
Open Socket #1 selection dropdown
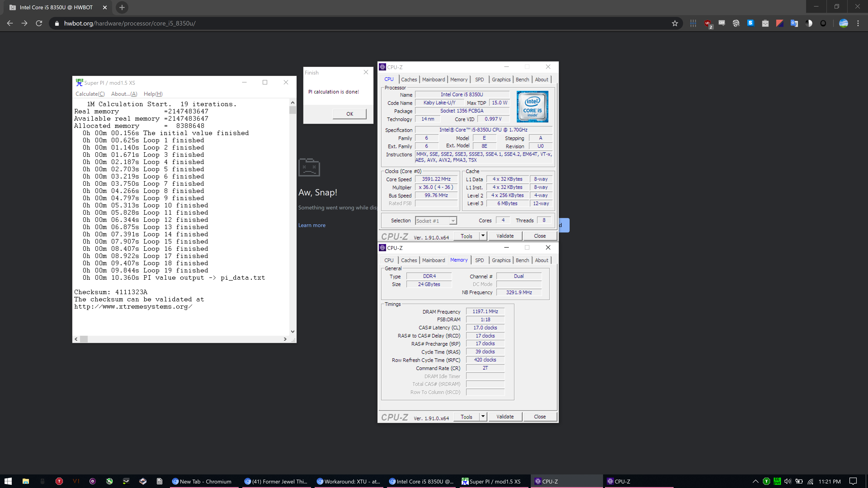click(x=436, y=221)
